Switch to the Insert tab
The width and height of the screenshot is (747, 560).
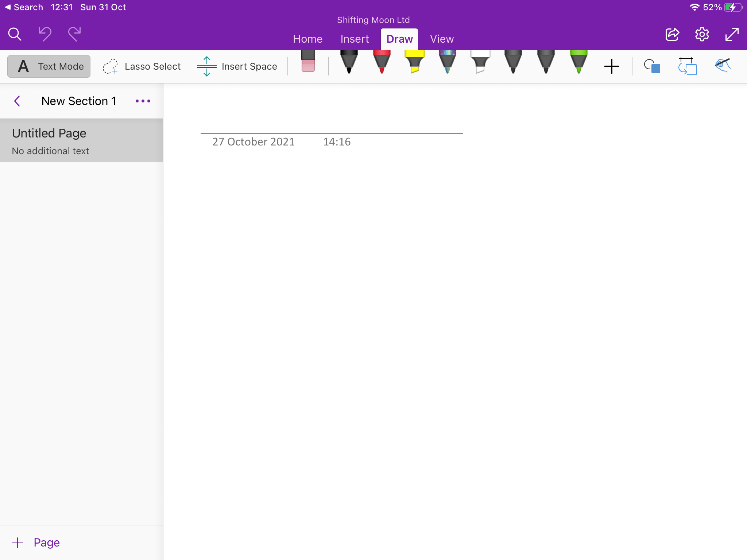coord(355,39)
